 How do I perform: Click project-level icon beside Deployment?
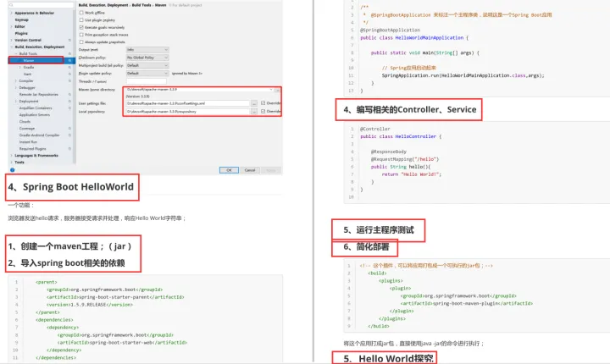tap(69, 101)
